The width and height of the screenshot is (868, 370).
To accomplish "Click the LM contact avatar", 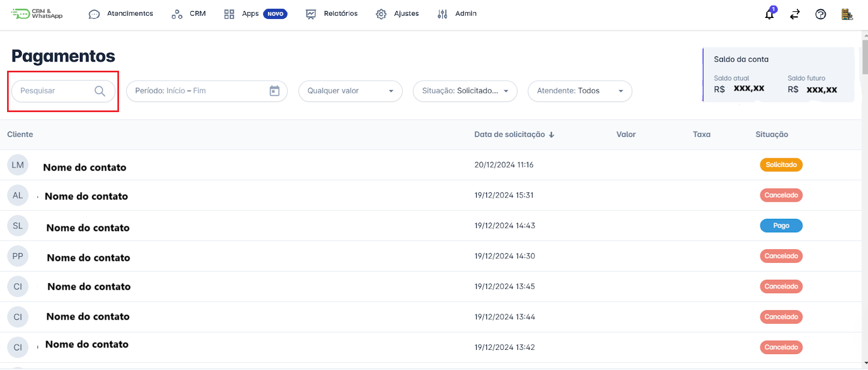I will (x=18, y=165).
